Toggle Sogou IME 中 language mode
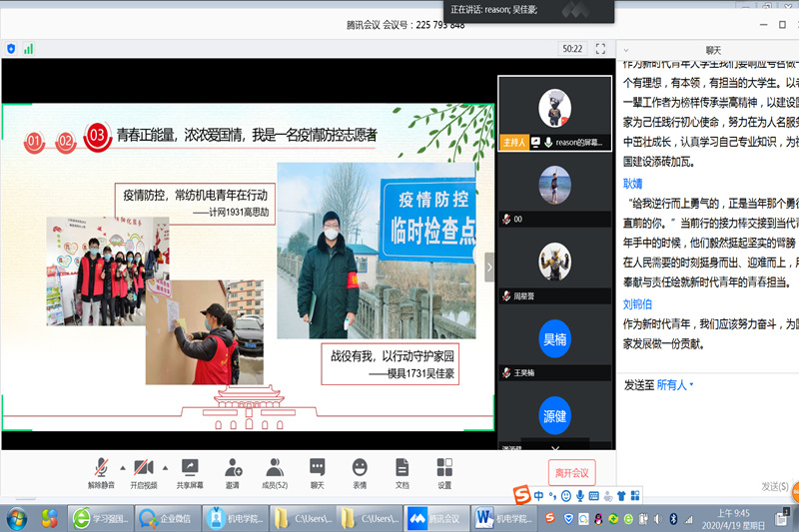 538,495
